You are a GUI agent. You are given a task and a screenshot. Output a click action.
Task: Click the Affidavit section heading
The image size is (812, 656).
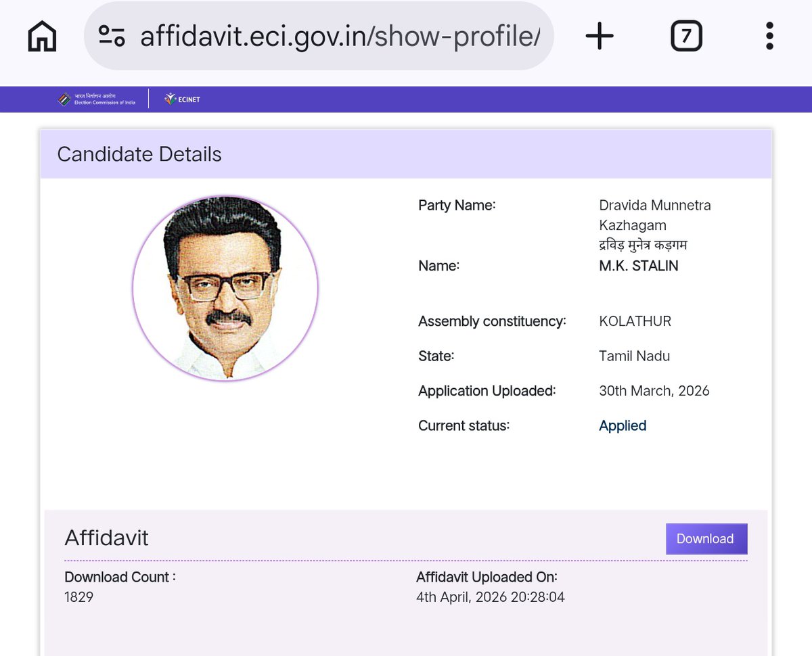(106, 538)
